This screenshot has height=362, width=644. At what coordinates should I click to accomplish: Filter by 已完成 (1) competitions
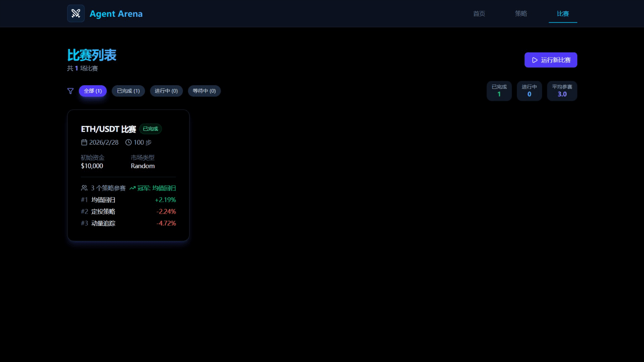pyautogui.click(x=128, y=91)
